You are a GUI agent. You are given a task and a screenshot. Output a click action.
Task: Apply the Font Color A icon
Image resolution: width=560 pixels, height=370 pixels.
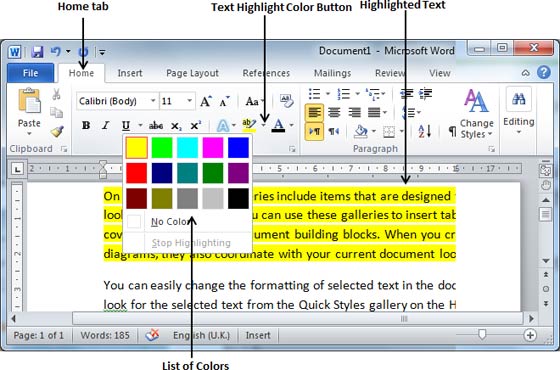click(278, 125)
